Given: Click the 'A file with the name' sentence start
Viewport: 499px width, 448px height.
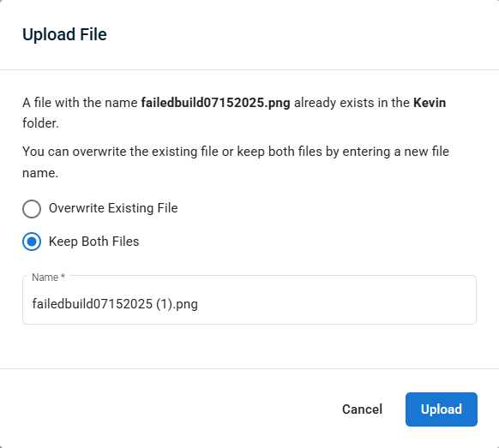Looking at the screenshot, I should [x=80, y=103].
